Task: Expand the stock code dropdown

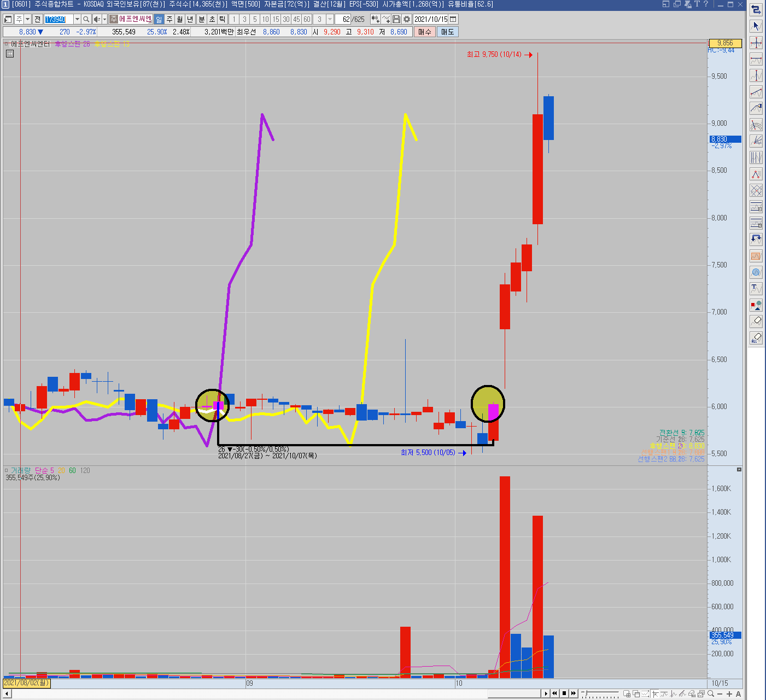Action: [x=77, y=19]
